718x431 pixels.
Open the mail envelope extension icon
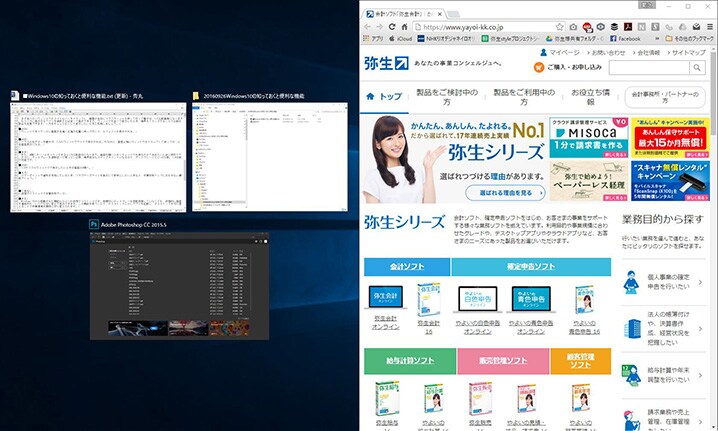[x=696, y=27]
